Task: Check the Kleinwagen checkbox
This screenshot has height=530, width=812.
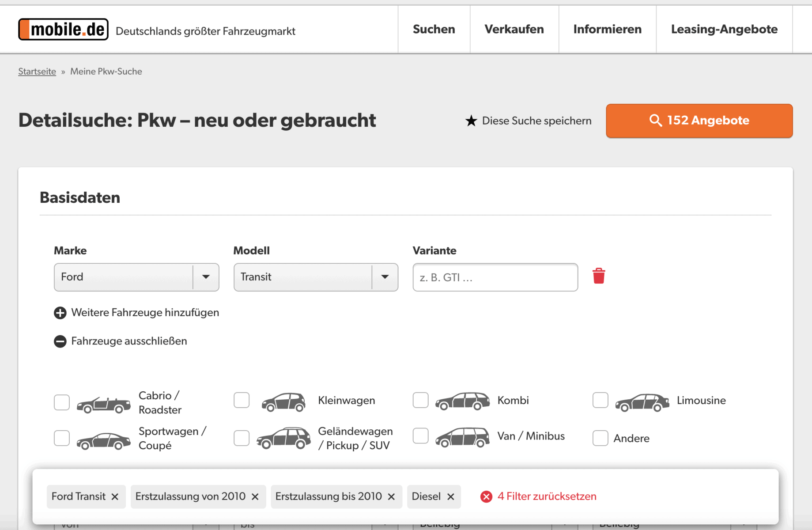Action: pos(242,400)
